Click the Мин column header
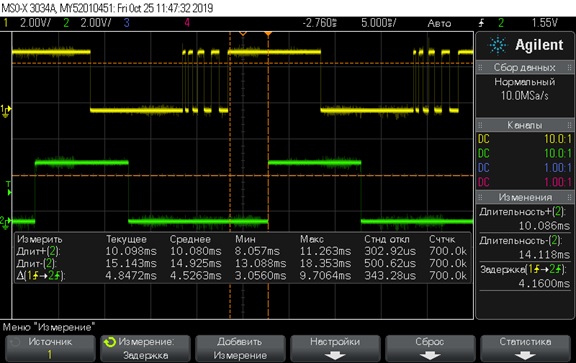576x363 pixels. pos(245,240)
